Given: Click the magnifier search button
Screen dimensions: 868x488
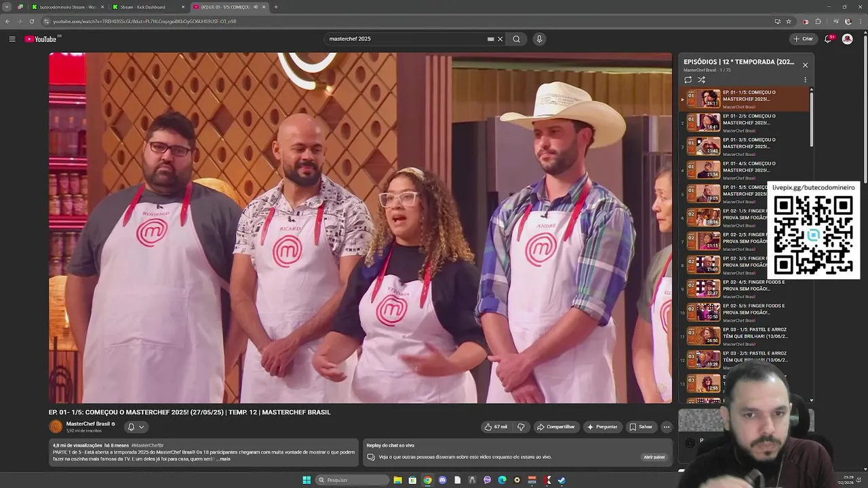Looking at the screenshot, I should pos(517,39).
